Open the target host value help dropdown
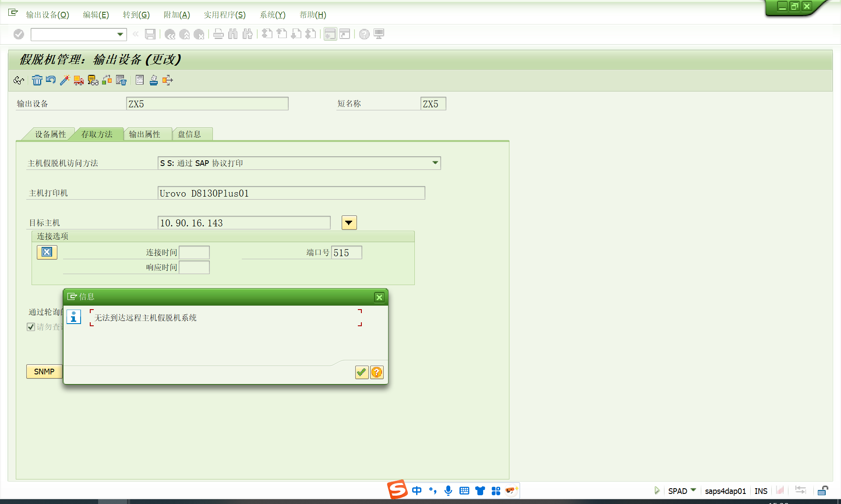 [x=349, y=222]
